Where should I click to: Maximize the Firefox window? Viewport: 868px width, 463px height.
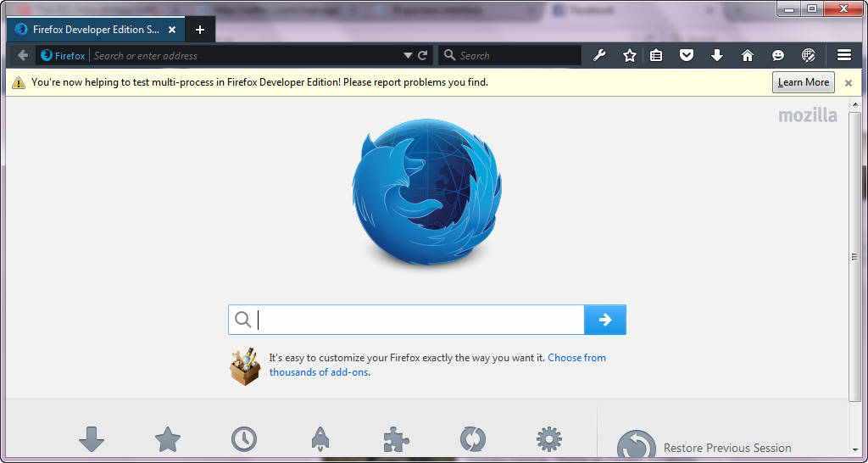(x=812, y=8)
